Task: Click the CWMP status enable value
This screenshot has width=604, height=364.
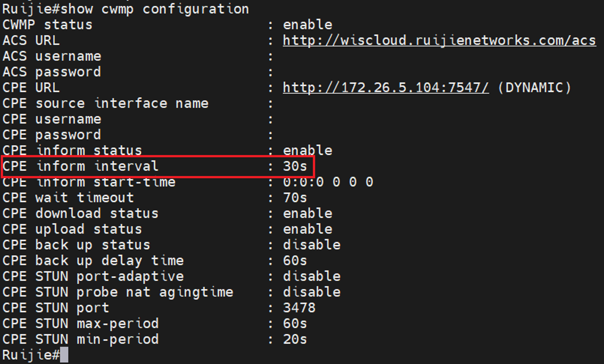Action: click(x=308, y=25)
